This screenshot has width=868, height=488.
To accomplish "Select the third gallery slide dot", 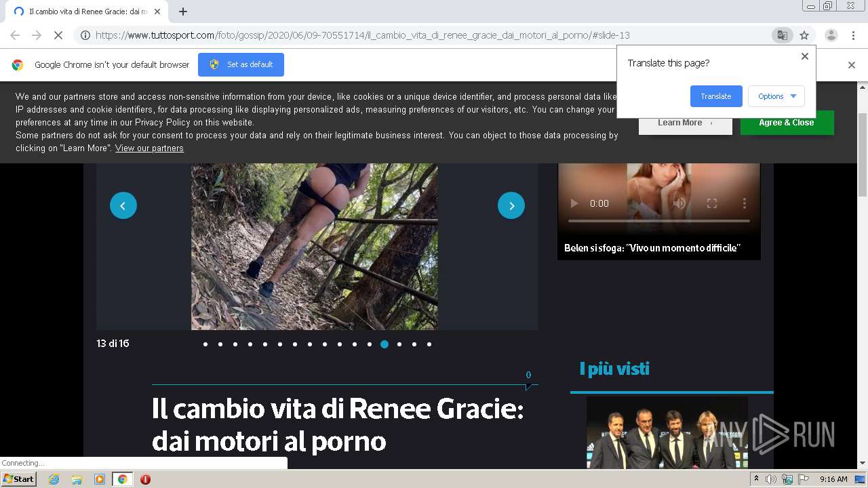I will tap(235, 344).
